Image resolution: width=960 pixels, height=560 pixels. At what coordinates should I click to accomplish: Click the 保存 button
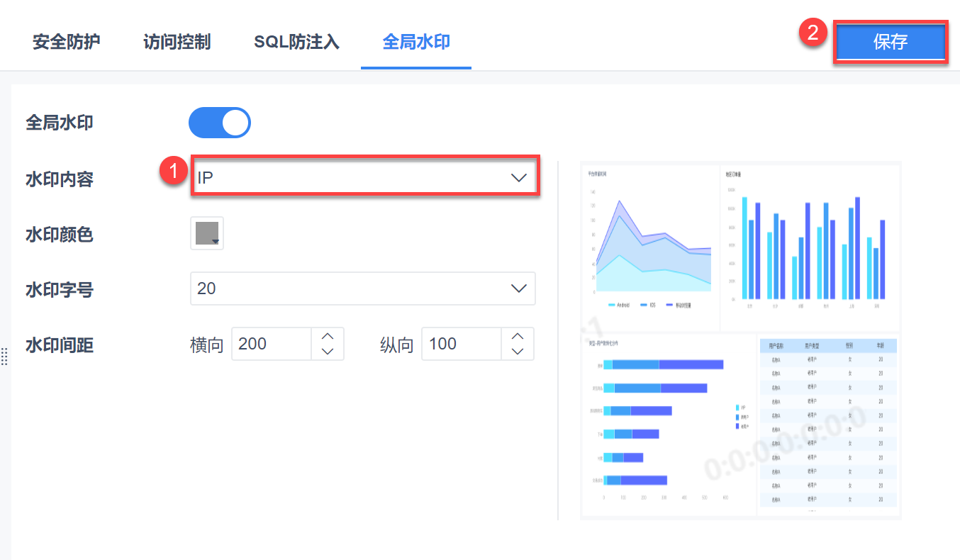(891, 42)
